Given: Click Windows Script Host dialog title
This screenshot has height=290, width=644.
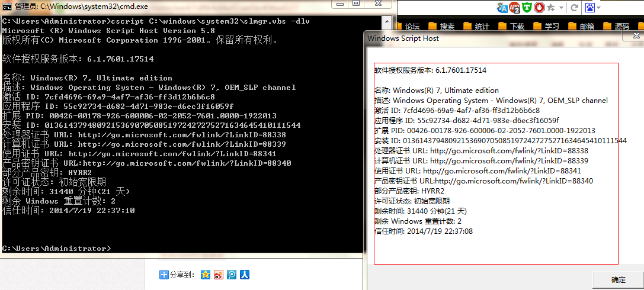Looking at the screenshot, I should point(403,38).
